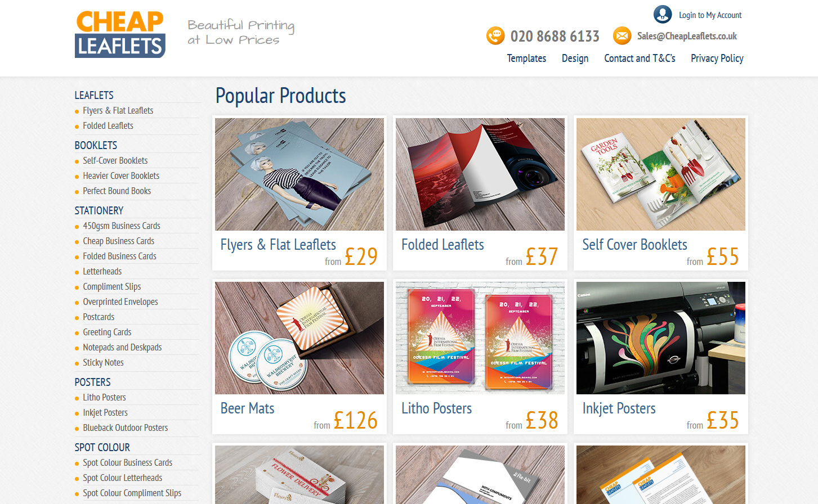Click the orange phone chat icon

tap(495, 36)
